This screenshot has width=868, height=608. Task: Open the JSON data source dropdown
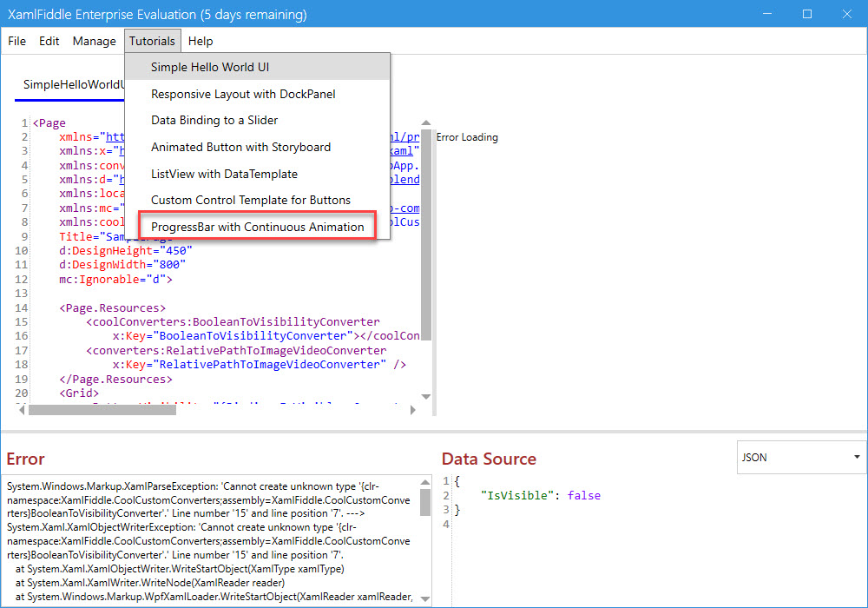pos(801,458)
